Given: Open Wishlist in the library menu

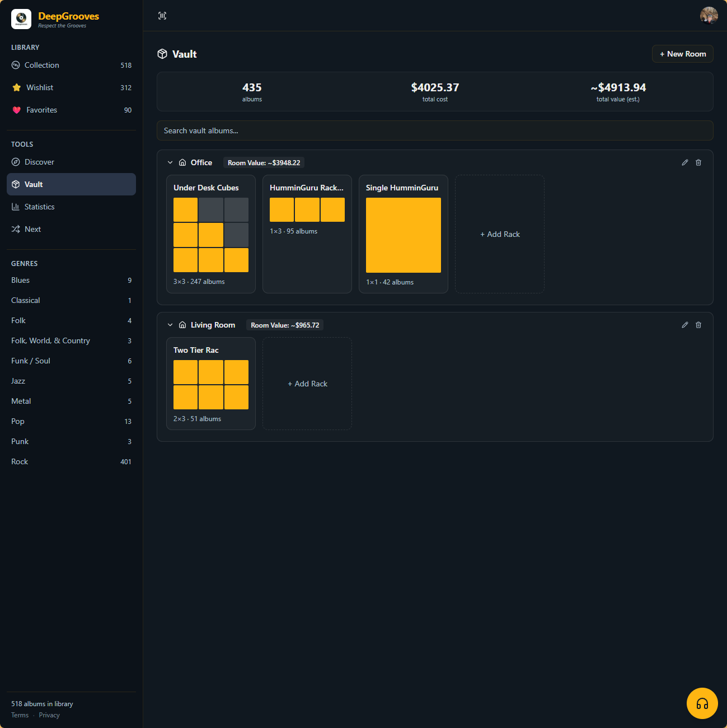Looking at the screenshot, I should pos(71,87).
